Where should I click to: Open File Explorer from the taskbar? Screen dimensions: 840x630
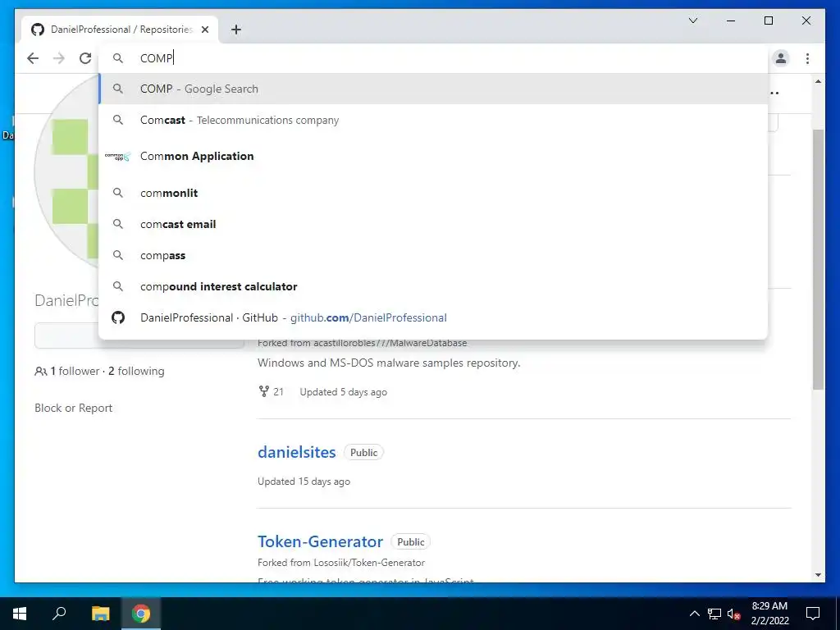coord(100,614)
